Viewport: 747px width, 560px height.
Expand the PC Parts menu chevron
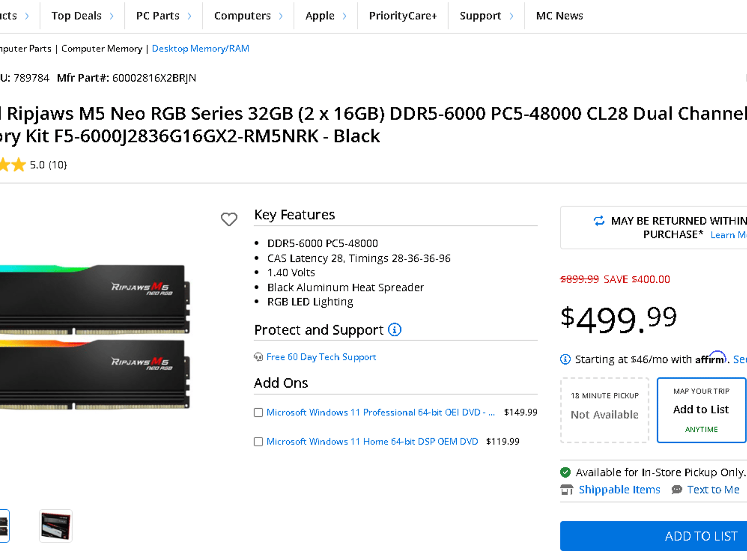(189, 16)
